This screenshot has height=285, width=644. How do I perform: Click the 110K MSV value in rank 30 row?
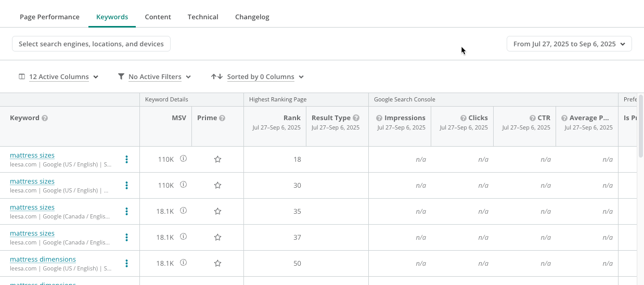coord(166,186)
